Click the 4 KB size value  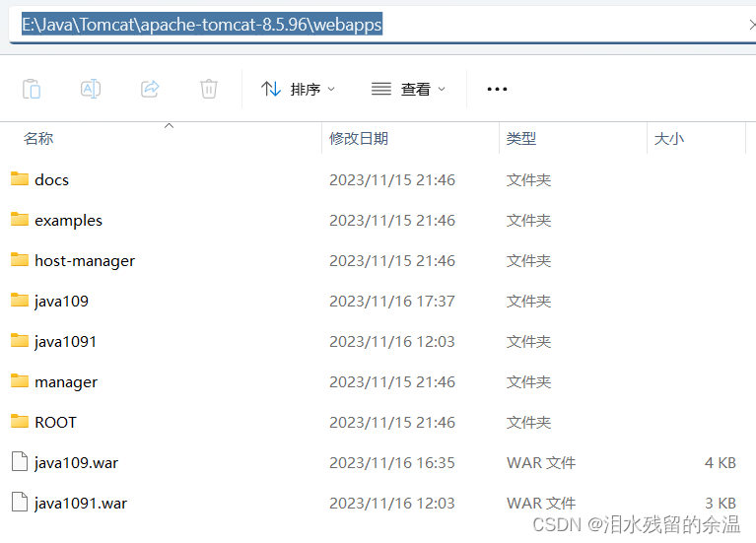[721, 463]
